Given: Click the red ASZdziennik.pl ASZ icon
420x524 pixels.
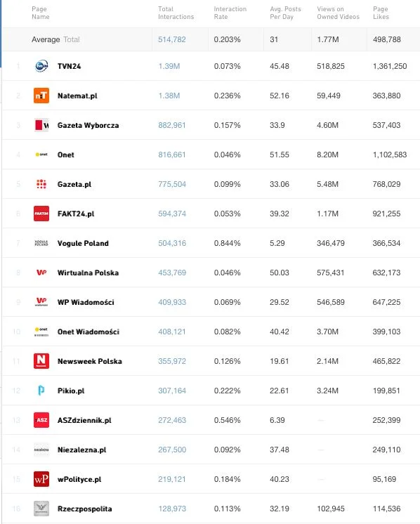Looking at the screenshot, I should click(x=41, y=420).
